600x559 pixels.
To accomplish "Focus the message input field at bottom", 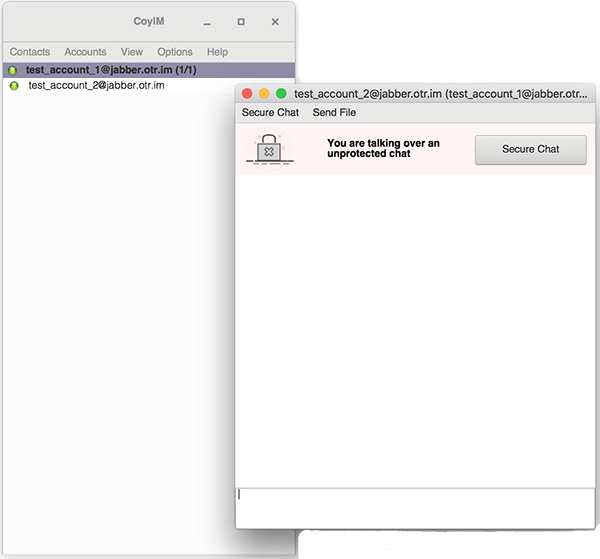I will click(x=415, y=507).
